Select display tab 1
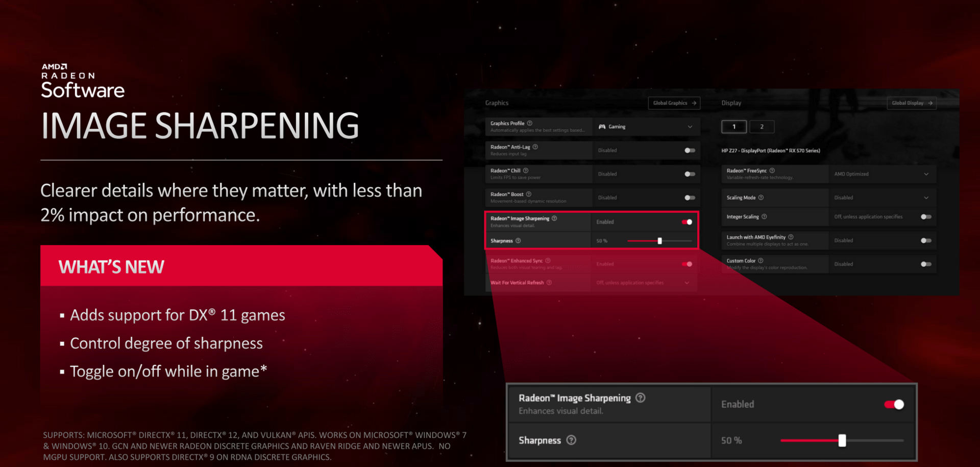The height and width of the screenshot is (467, 980). tap(734, 127)
